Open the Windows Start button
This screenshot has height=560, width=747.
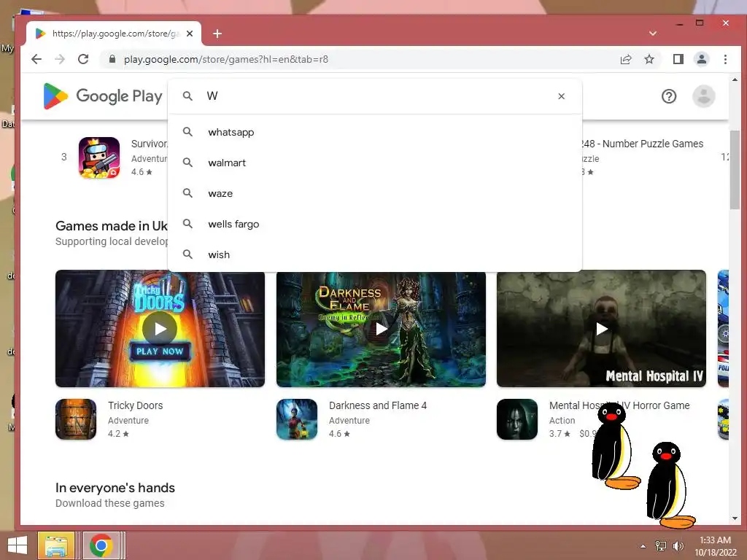[x=18, y=545]
